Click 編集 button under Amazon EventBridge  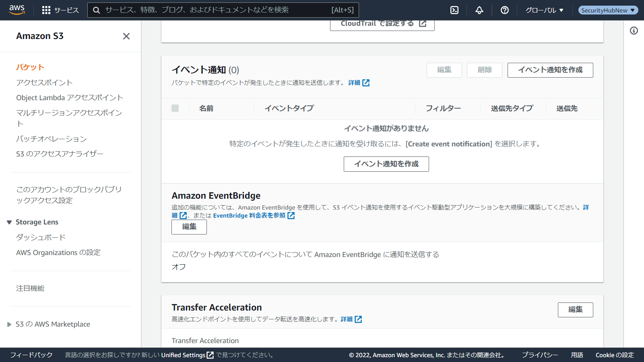pos(189,227)
